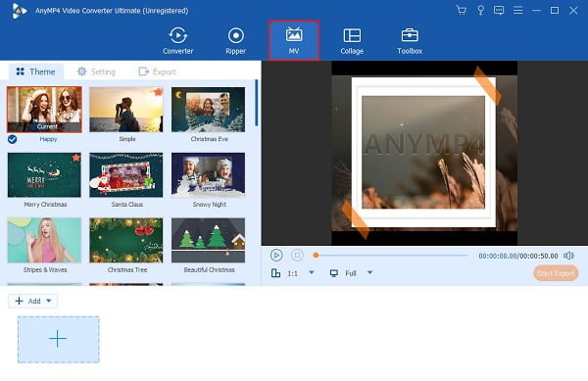The image size is (588, 381).
Task: Choose the Christmas Tree theme thumbnail
Action: click(126, 240)
